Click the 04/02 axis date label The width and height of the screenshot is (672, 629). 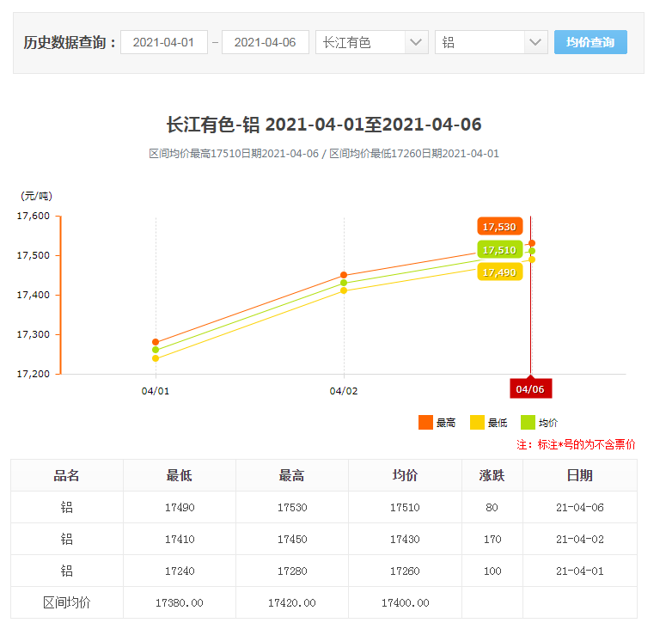pyautogui.click(x=344, y=391)
